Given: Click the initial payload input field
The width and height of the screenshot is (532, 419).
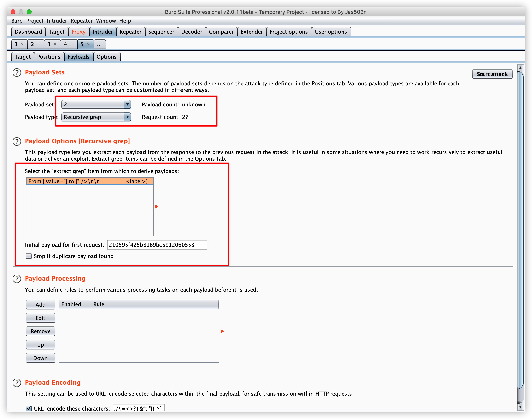Looking at the screenshot, I should pyautogui.click(x=157, y=245).
